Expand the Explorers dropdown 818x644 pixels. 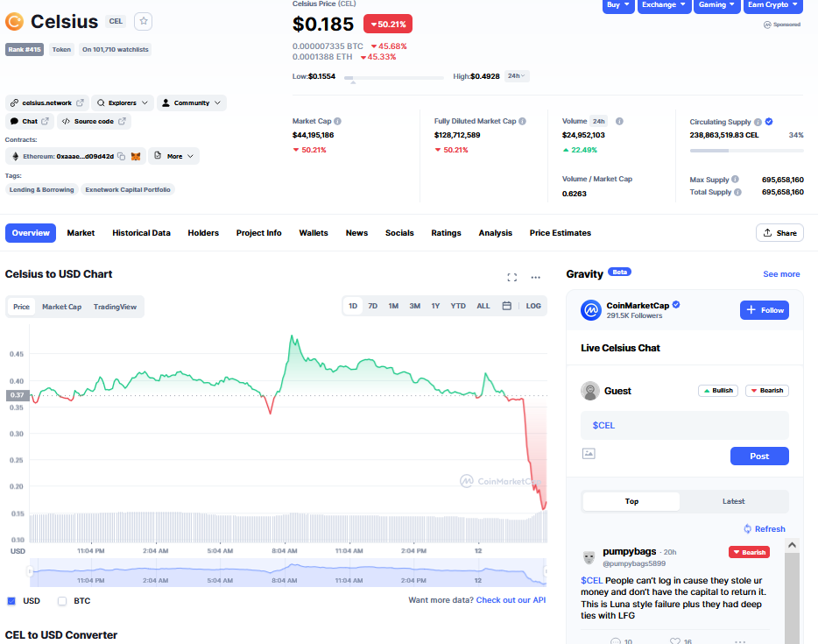pyautogui.click(x=123, y=103)
